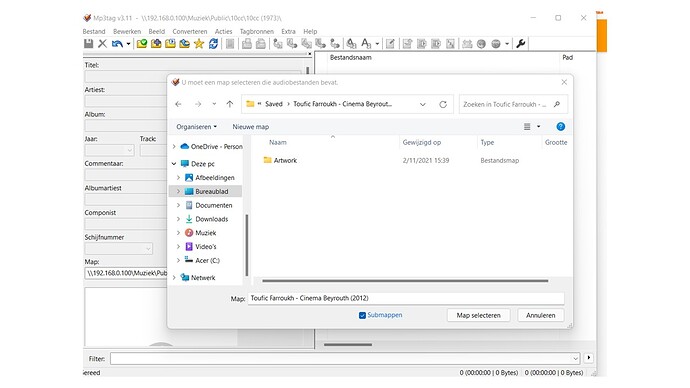690x388 pixels.
Task: Click the Filename to Tag convert icon
Action: pos(292,44)
